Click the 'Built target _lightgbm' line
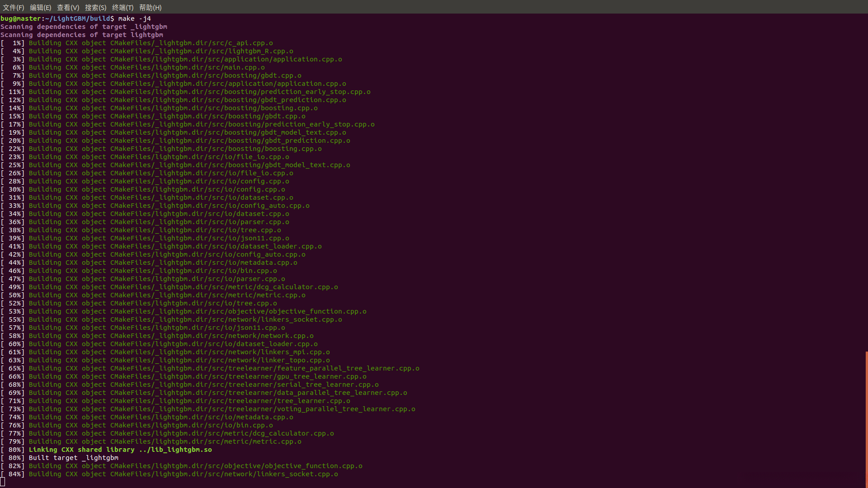 [x=73, y=458]
